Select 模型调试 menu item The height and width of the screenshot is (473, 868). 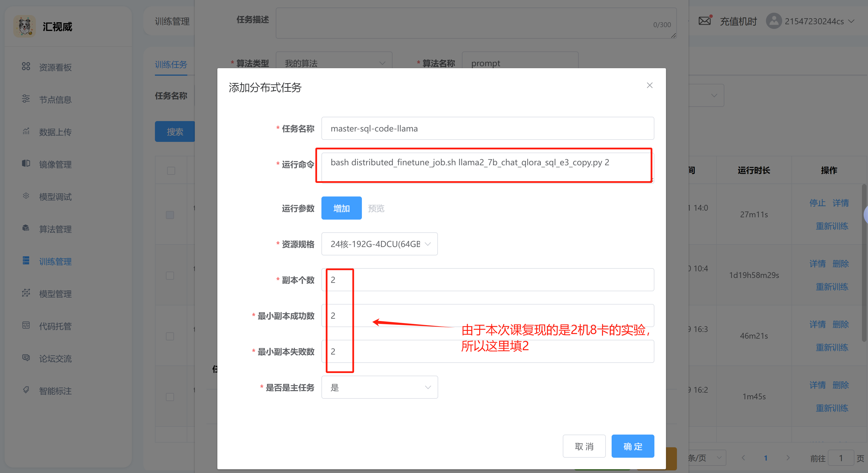coord(55,196)
